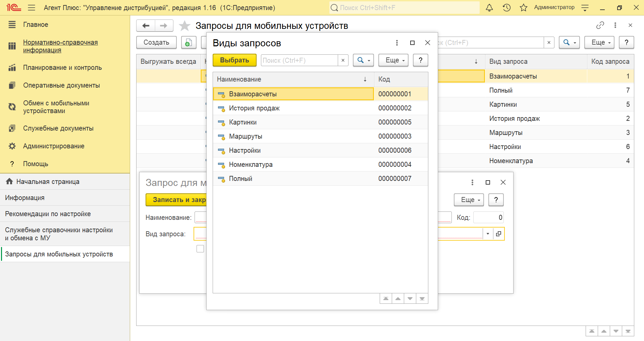Move down one row in Виды запросов
644x341 pixels.
click(x=410, y=299)
